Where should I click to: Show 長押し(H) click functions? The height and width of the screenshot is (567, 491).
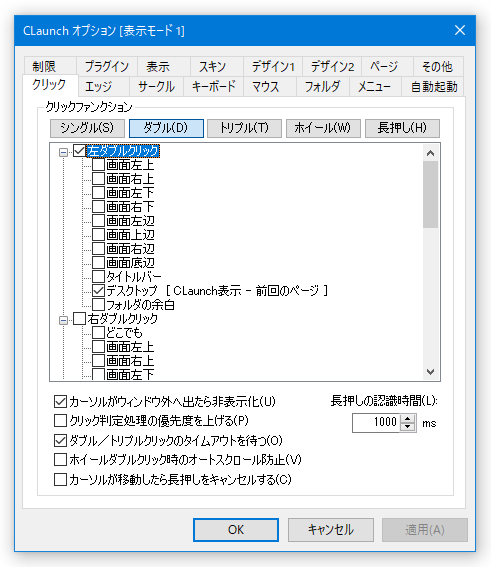(x=402, y=128)
